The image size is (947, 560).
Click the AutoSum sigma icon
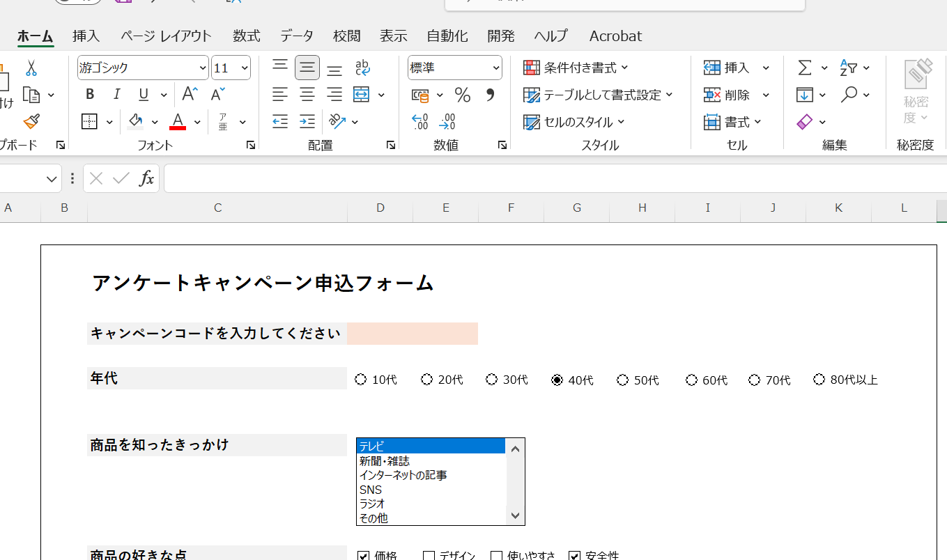pyautogui.click(x=805, y=68)
